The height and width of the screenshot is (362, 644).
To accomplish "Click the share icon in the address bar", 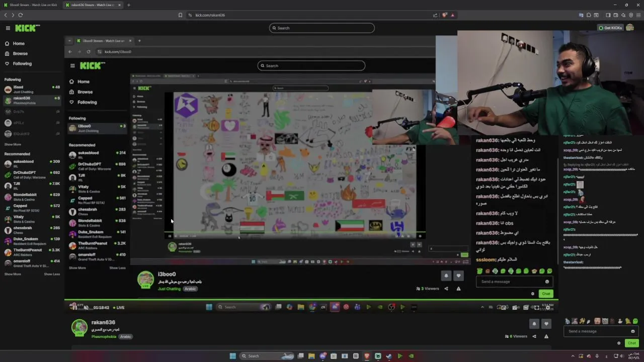I will point(435,15).
